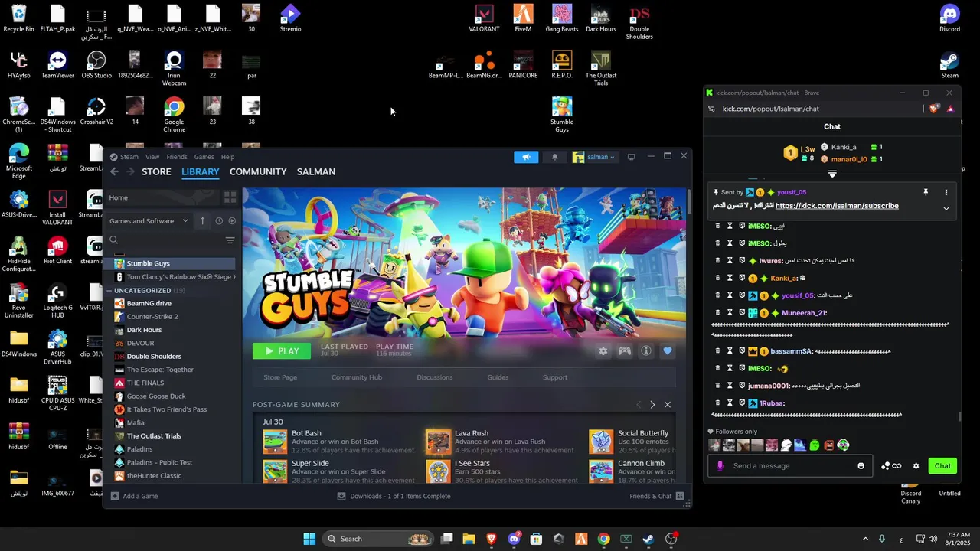This screenshot has height=551, width=980.
Task: Open the View menu in Steam
Action: click(152, 157)
